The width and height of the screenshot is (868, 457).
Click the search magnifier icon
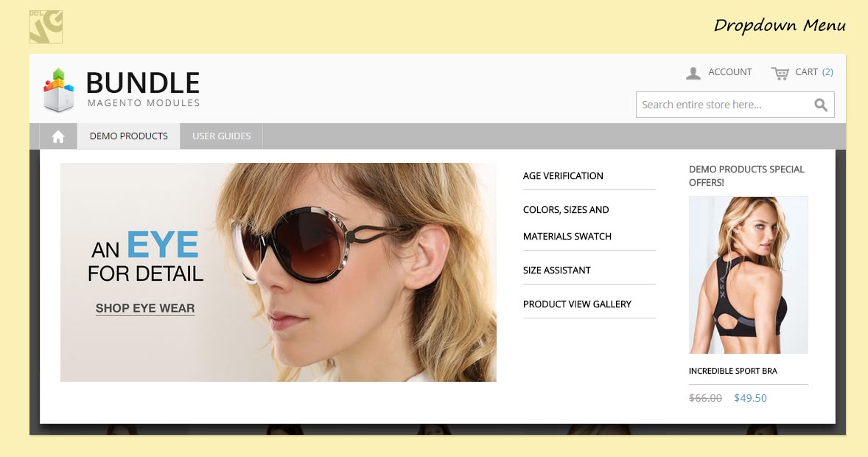(x=821, y=105)
